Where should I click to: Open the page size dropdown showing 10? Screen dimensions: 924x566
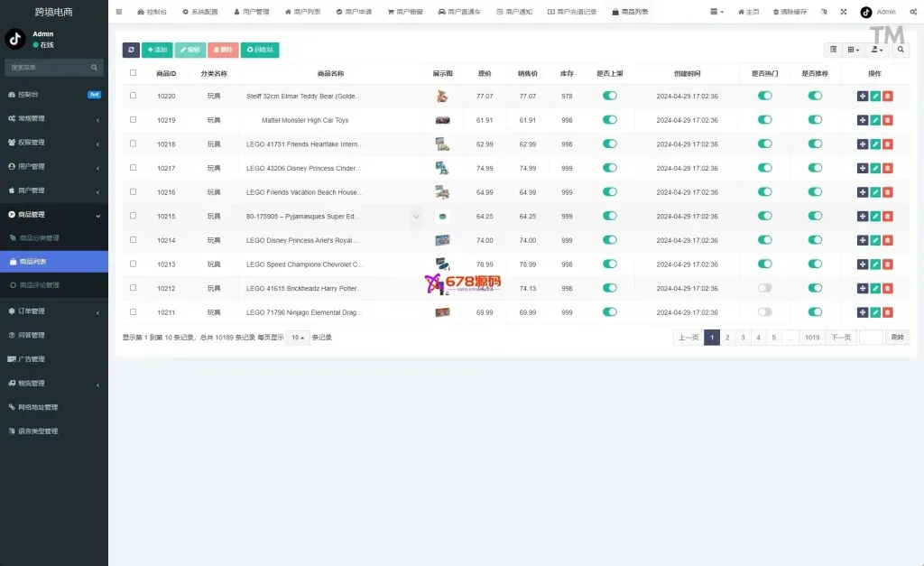297,338
